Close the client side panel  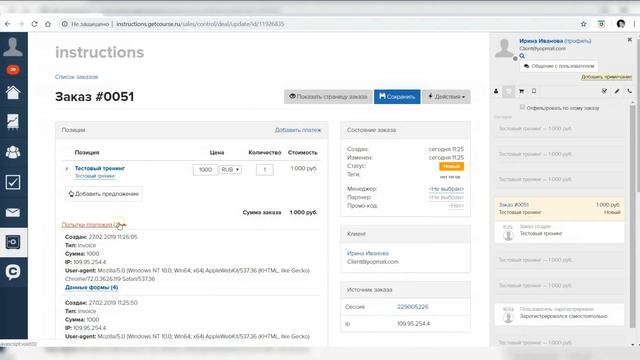click(x=630, y=40)
